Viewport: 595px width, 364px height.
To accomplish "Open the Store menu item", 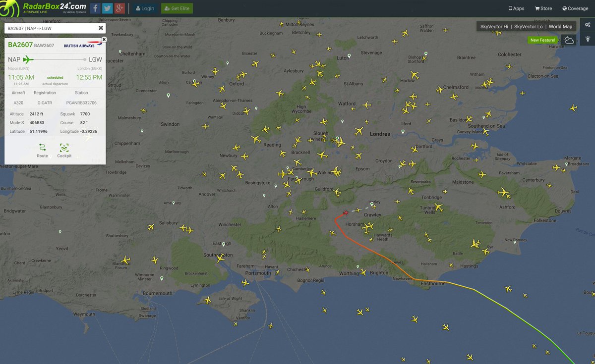I will pos(543,8).
